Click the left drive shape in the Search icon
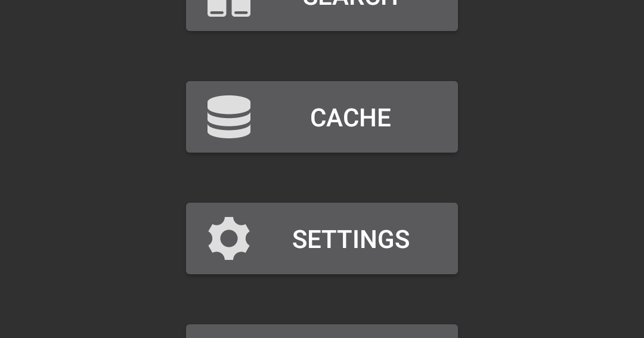The height and width of the screenshot is (338, 644). pyautogui.click(x=217, y=8)
